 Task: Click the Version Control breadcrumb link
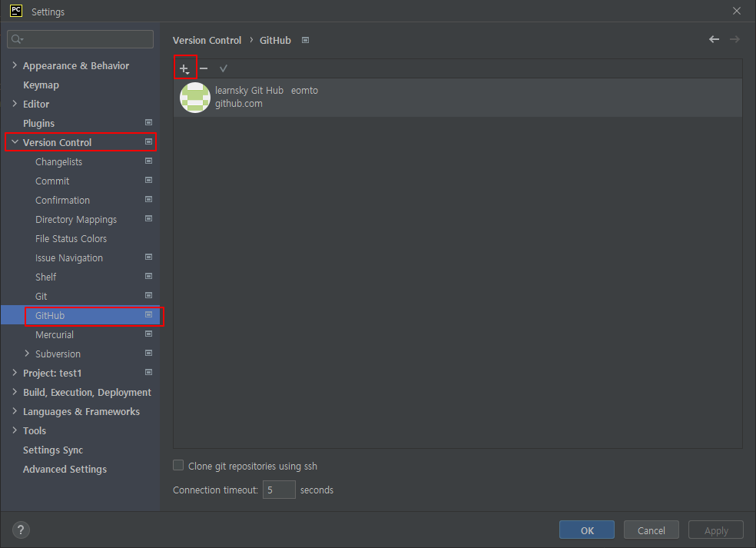tap(207, 40)
